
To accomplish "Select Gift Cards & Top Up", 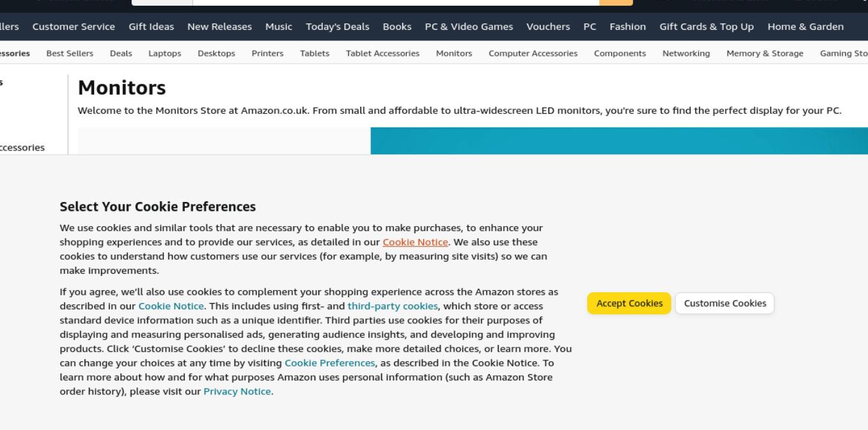I will [x=707, y=27].
